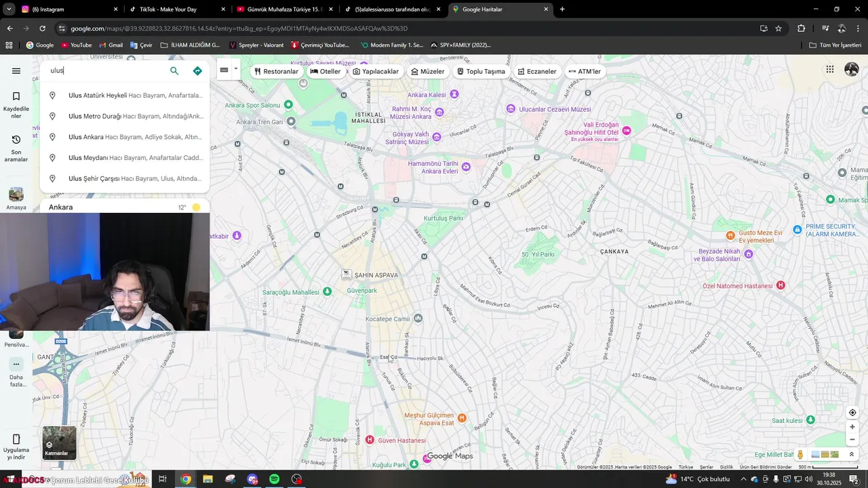868x488 pixels.
Task: Show hidden system tray icons
Action: [x=743, y=479]
